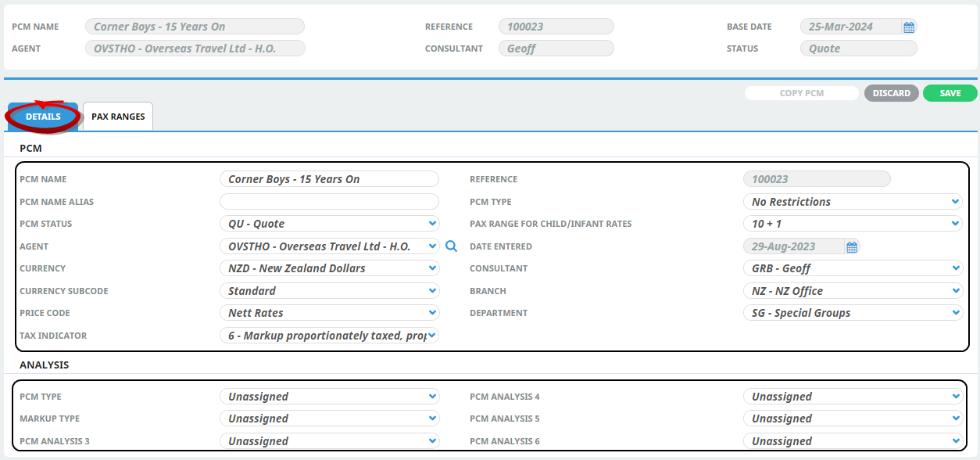This screenshot has width=980, height=460.
Task: Click the PCM Name Alias input field
Action: click(x=329, y=202)
